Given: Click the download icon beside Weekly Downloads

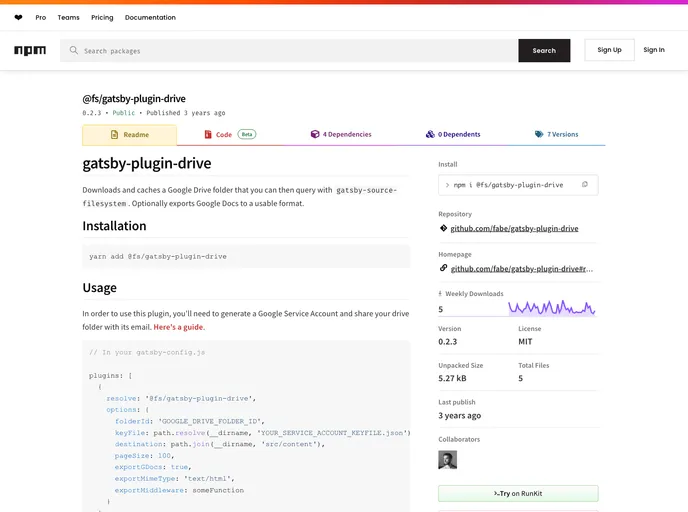Looking at the screenshot, I should point(440,294).
